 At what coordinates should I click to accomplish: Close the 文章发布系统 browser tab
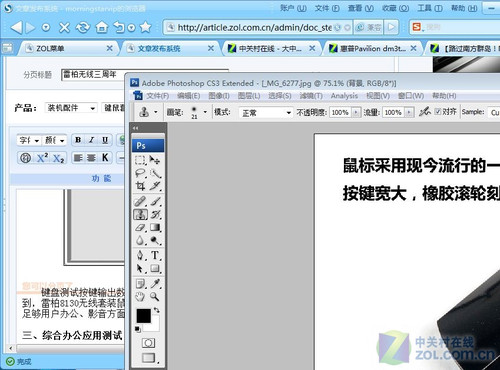click(x=211, y=49)
